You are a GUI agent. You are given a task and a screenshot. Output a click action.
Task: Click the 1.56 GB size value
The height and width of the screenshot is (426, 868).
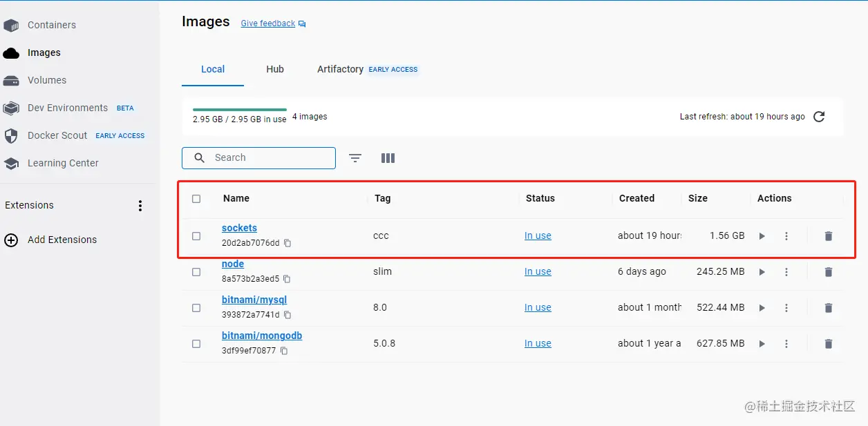coord(727,235)
